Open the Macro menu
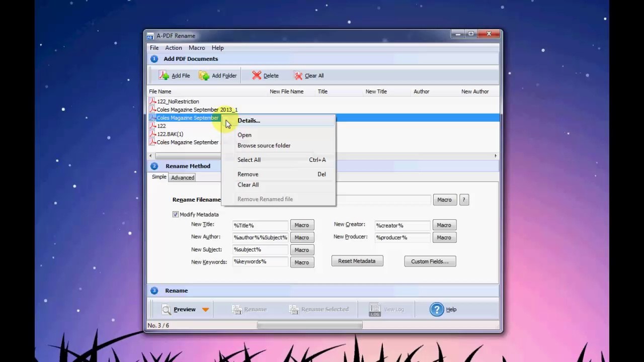The width and height of the screenshot is (644, 362). pos(197,48)
